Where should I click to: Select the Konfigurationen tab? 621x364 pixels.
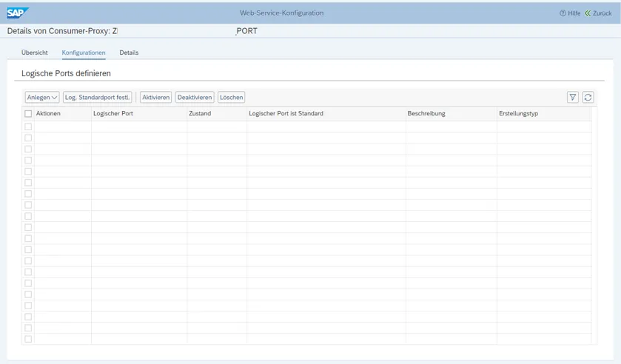pos(84,53)
